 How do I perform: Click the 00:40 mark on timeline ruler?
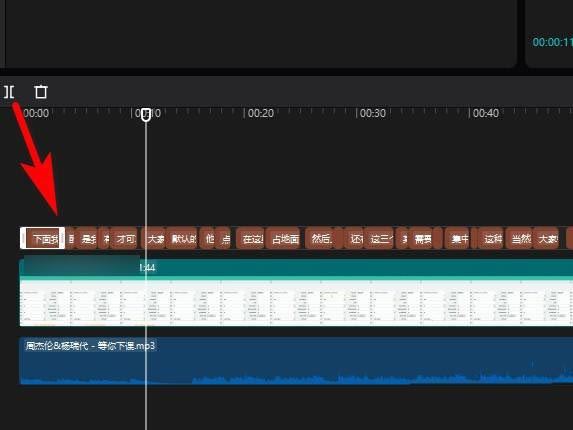tap(486, 113)
